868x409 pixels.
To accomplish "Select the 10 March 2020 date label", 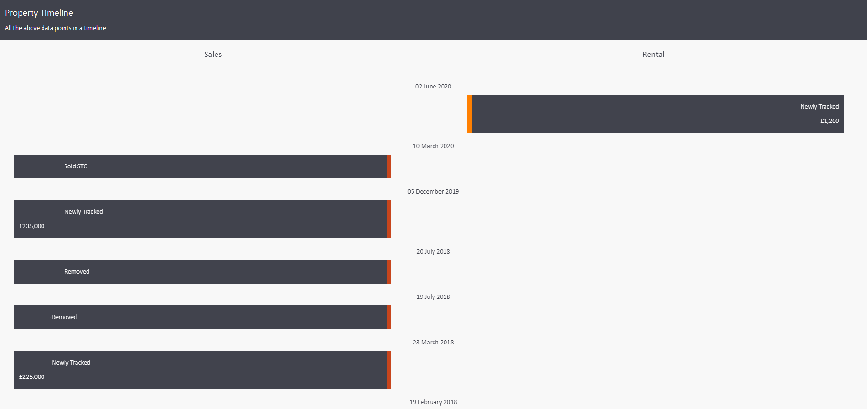I will click(433, 146).
